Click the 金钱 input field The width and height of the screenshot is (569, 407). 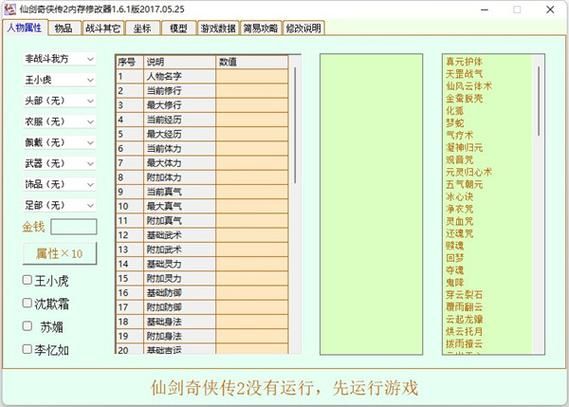(74, 227)
